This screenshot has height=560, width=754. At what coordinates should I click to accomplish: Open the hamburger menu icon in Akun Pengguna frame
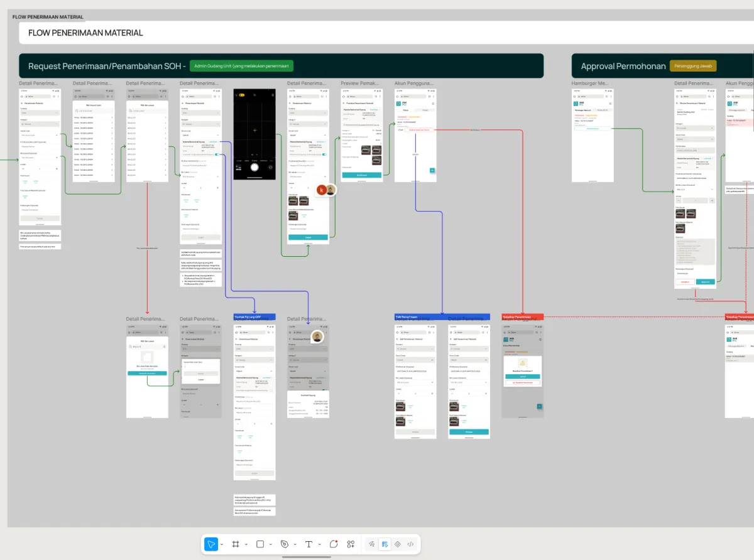pos(432,103)
